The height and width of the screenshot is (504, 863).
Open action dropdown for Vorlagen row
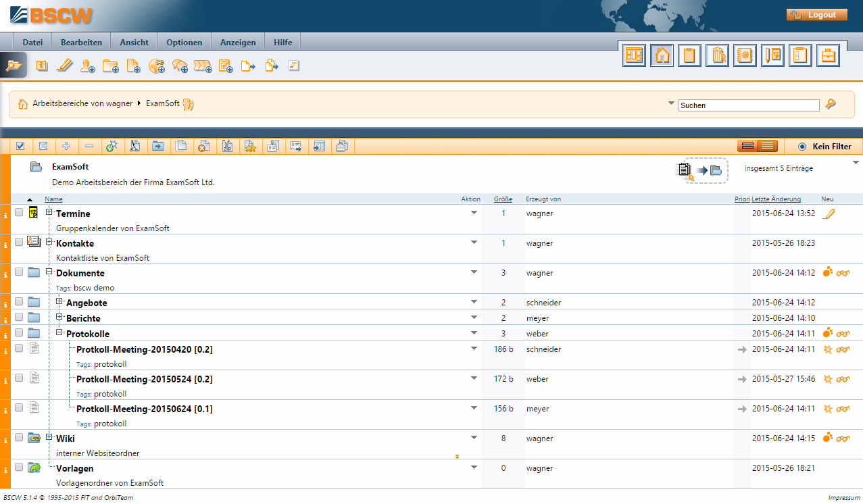[474, 467]
